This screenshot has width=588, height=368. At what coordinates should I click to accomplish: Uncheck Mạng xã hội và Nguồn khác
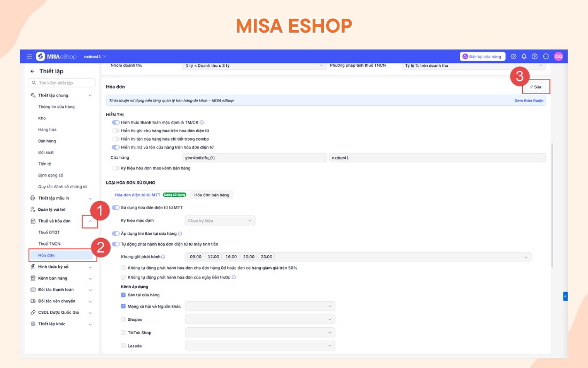pyautogui.click(x=123, y=306)
